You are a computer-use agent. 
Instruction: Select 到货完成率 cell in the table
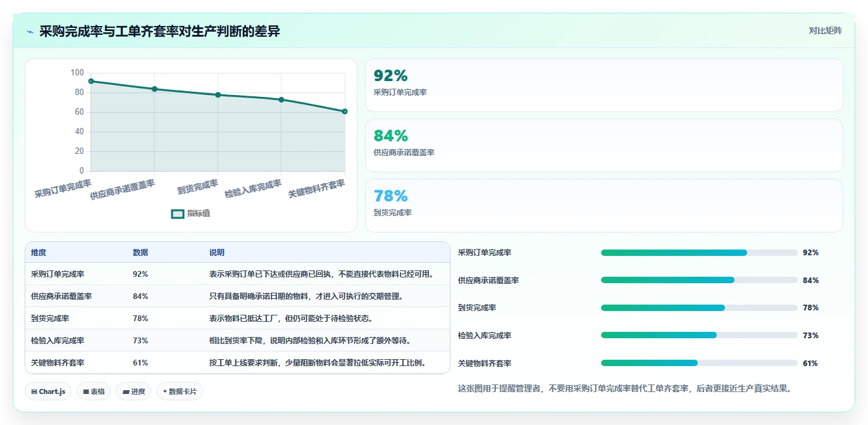[x=50, y=319]
